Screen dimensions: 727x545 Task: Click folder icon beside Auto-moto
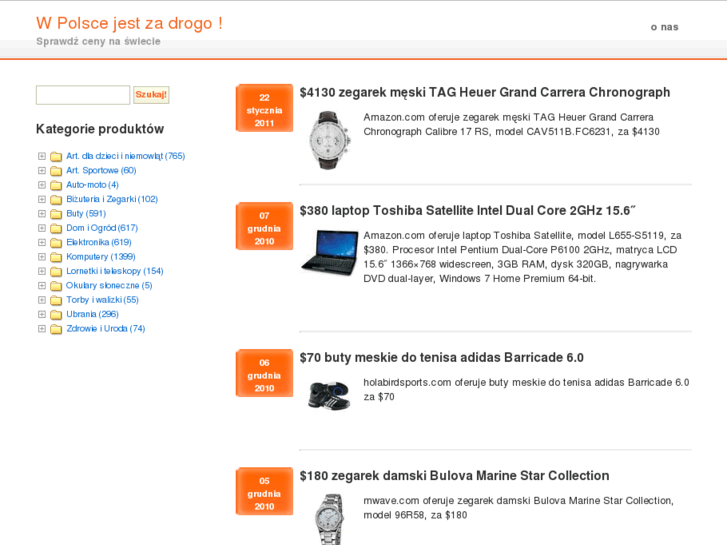pyautogui.click(x=56, y=185)
